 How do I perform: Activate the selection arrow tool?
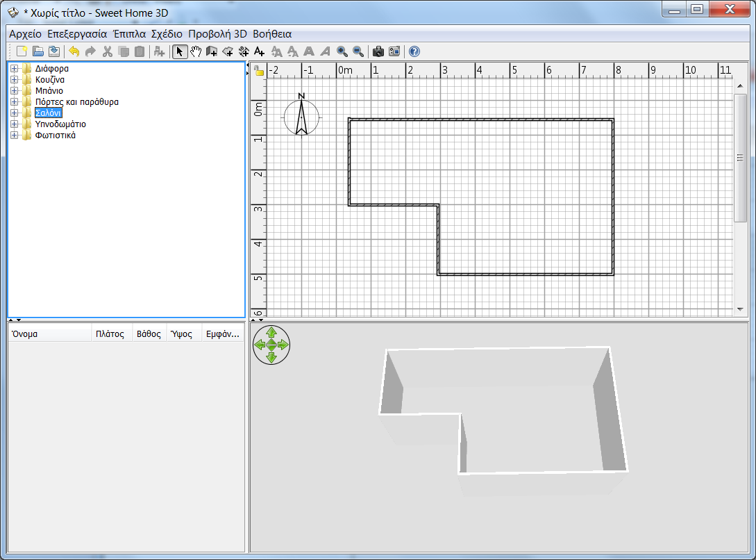179,51
